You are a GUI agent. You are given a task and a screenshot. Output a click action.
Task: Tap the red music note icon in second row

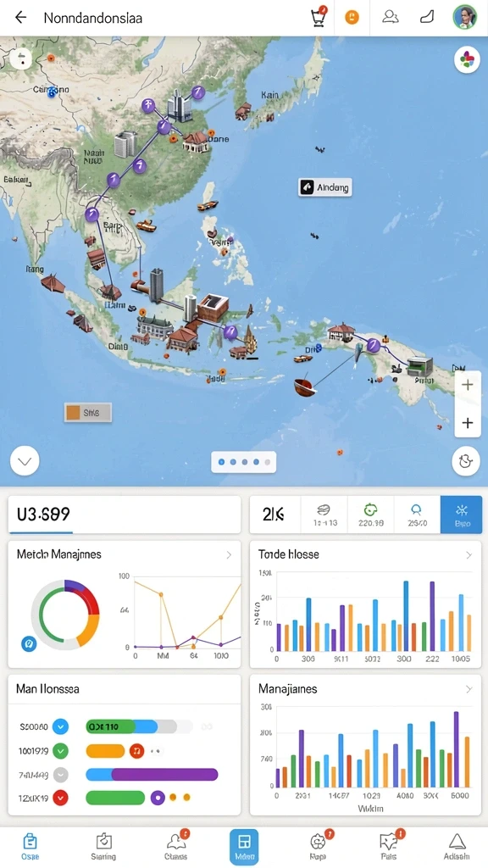tap(136, 751)
